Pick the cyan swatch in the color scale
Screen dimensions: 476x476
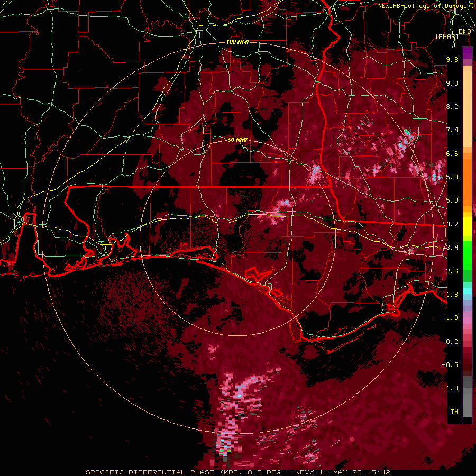pos(467,291)
